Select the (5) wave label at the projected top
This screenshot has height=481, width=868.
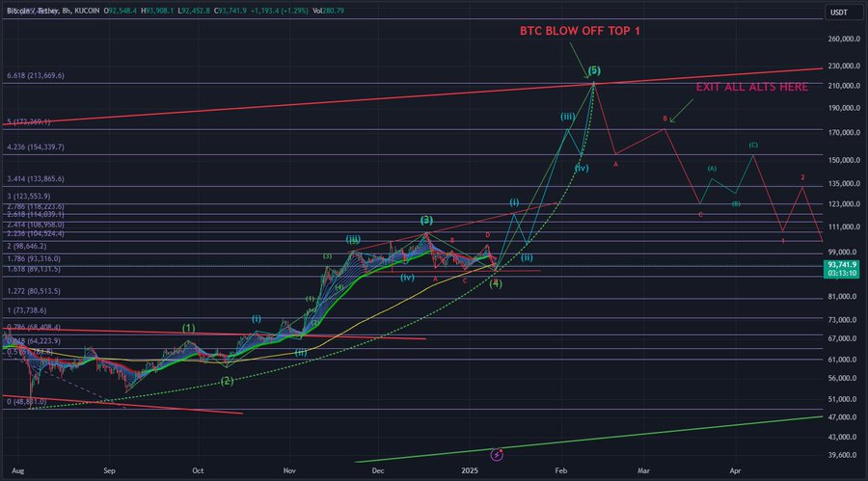click(594, 70)
